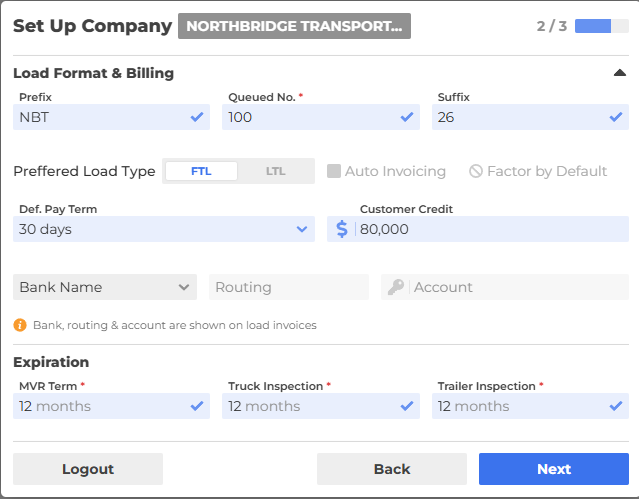
Task: Click Next to continue setup
Action: point(554,469)
